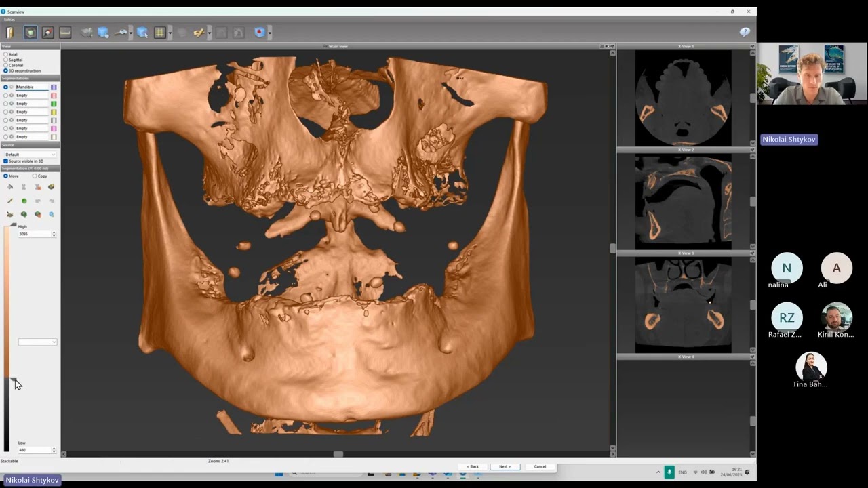The image size is (868, 488).
Task: Click the High threshold input field
Action: pyautogui.click(x=35, y=234)
